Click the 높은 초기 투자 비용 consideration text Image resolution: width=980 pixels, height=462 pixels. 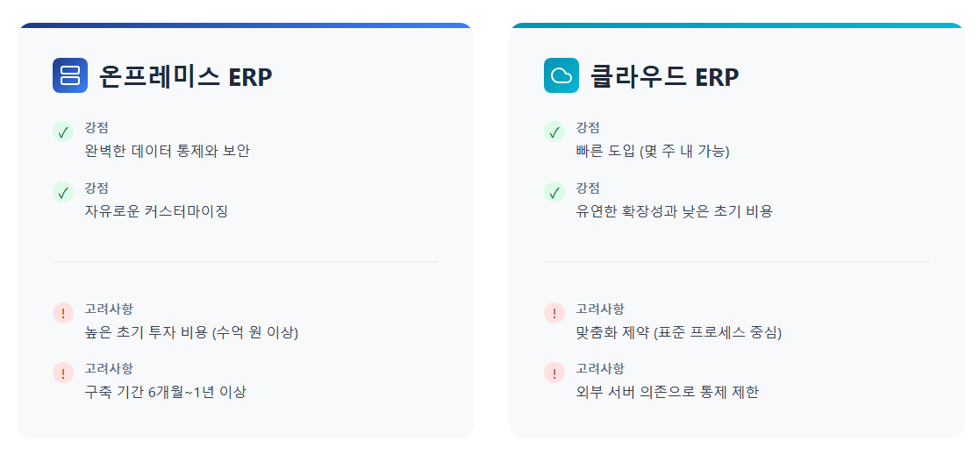pos(191,332)
